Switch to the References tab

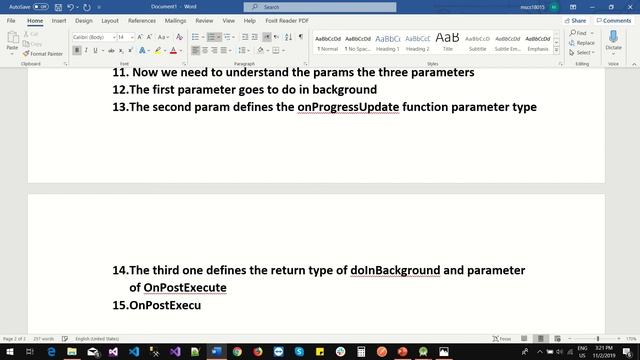[x=142, y=20]
